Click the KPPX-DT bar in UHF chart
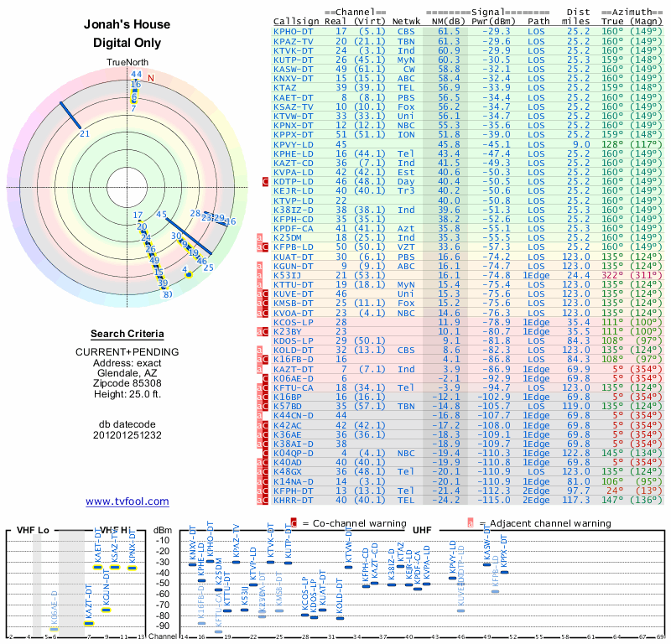This screenshot has height=644, width=671. pyautogui.click(x=505, y=572)
